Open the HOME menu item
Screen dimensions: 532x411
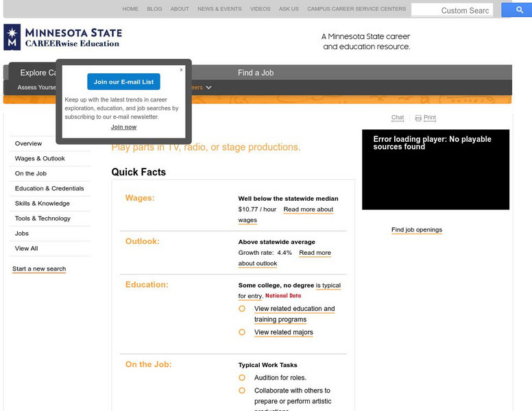[x=130, y=9]
